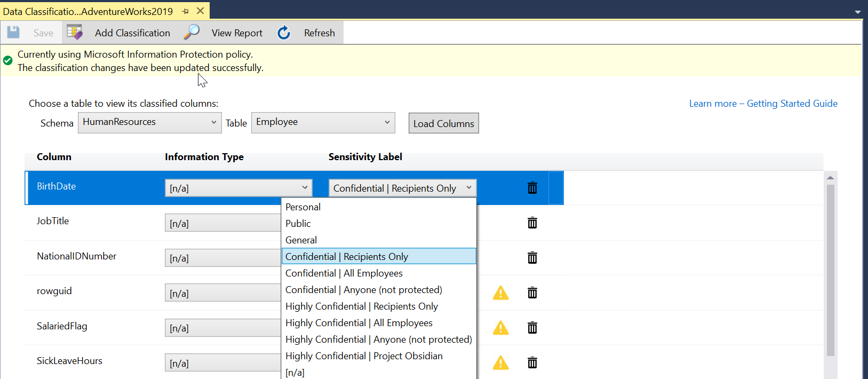The image size is (868, 379).
Task: Click warning triangle in rowguid row
Action: tap(500, 293)
